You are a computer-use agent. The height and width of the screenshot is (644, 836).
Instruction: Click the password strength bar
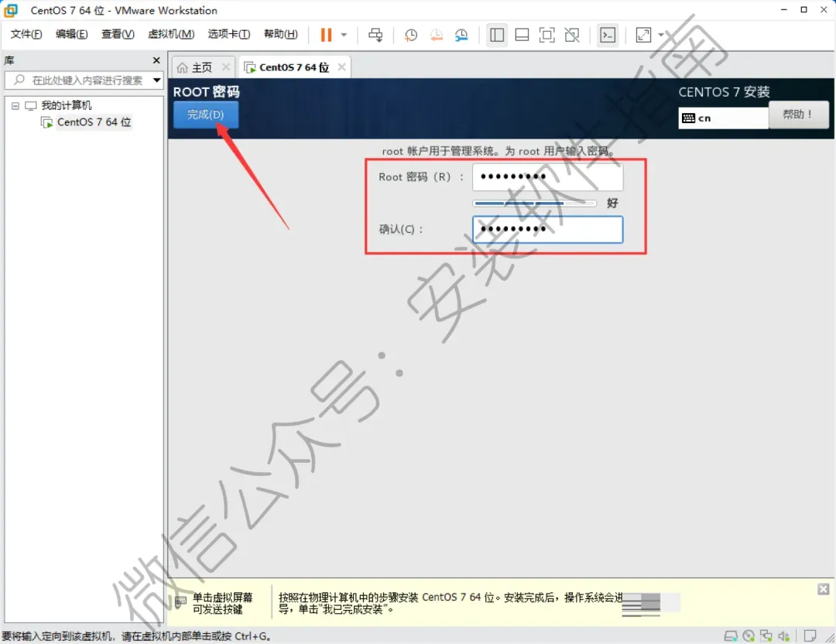(x=534, y=203)
